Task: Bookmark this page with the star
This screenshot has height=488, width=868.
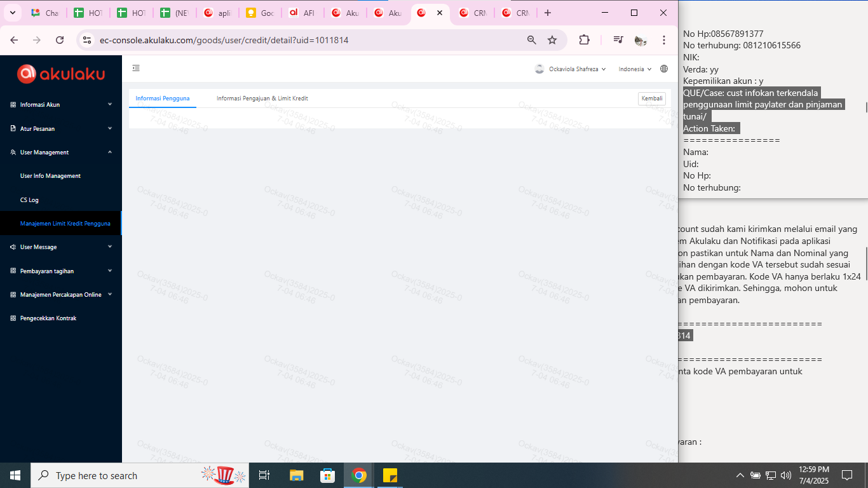Action: (x=552, y=40)
